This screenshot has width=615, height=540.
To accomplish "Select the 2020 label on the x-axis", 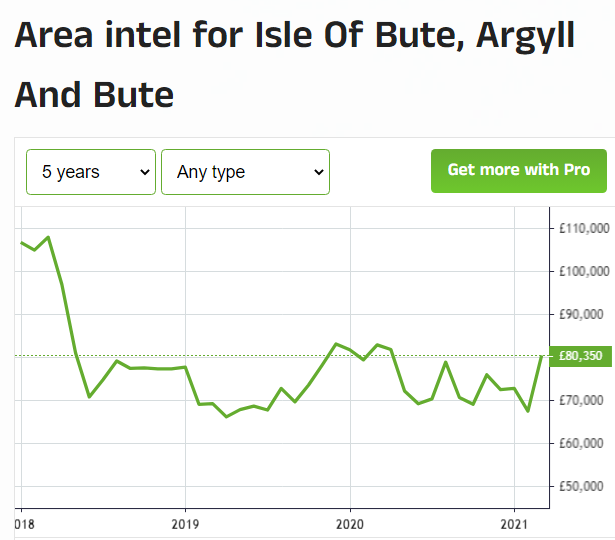I will click(349, 523).
